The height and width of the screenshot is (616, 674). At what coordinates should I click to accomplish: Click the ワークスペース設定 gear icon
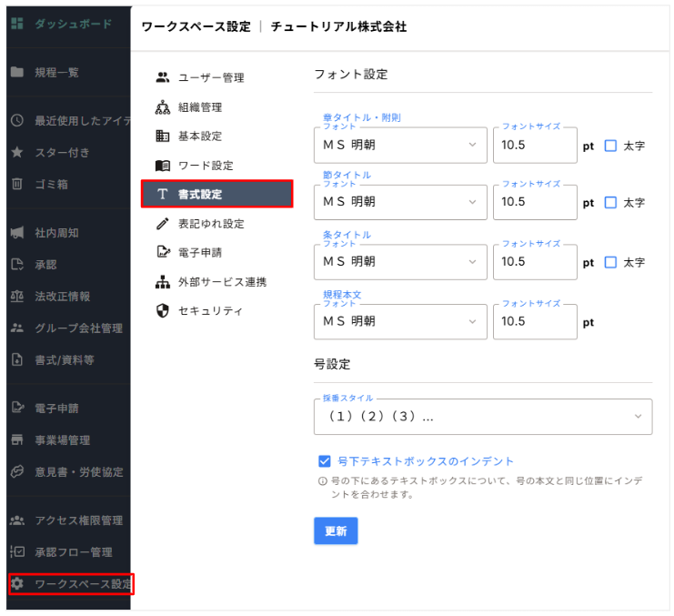16,583
